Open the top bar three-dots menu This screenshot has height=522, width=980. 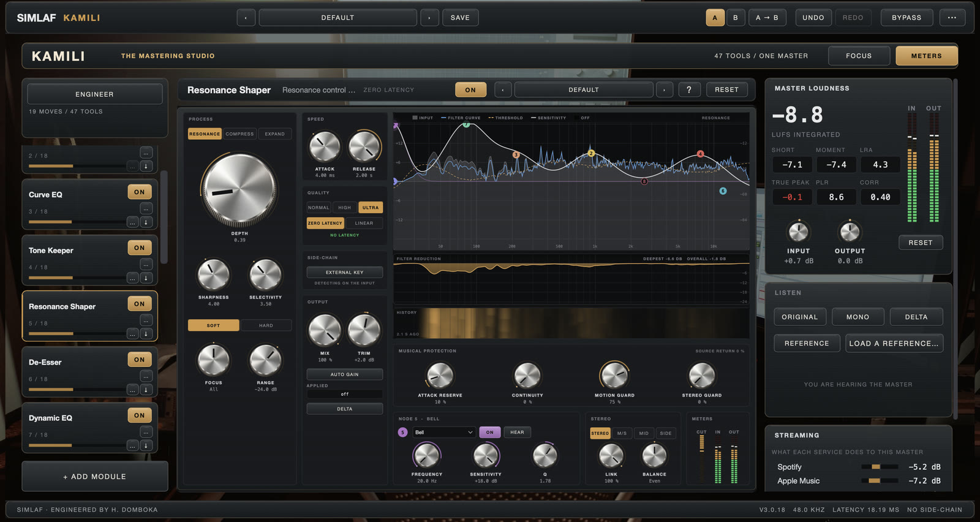pyautogui.click(x=952, y=18)
